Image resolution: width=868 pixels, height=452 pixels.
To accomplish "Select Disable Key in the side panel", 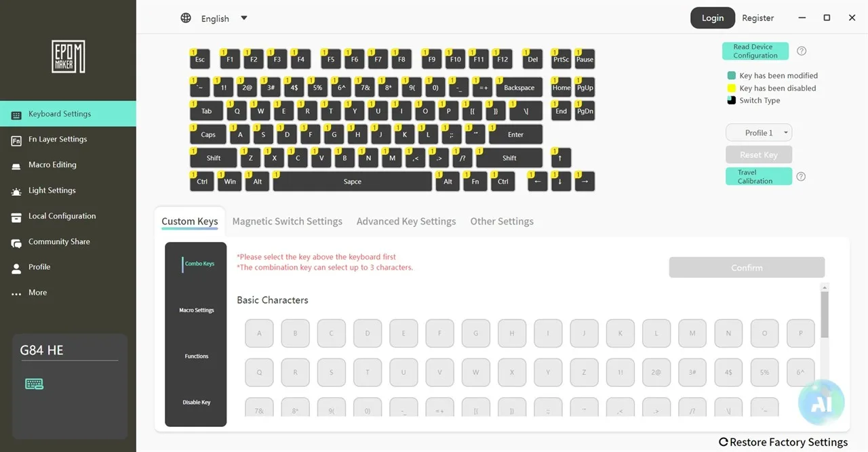I will [196, 403].
